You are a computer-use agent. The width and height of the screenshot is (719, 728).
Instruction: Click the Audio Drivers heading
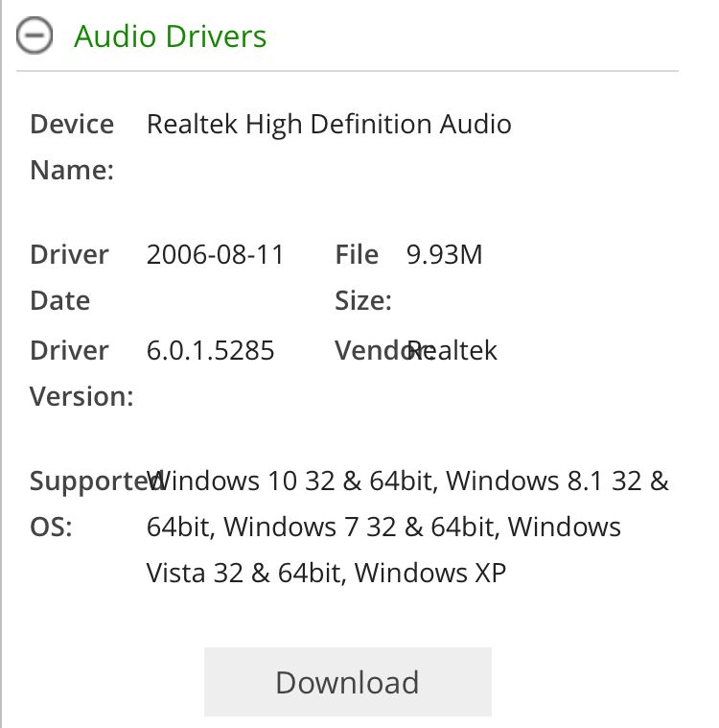(x=170, y=36)
